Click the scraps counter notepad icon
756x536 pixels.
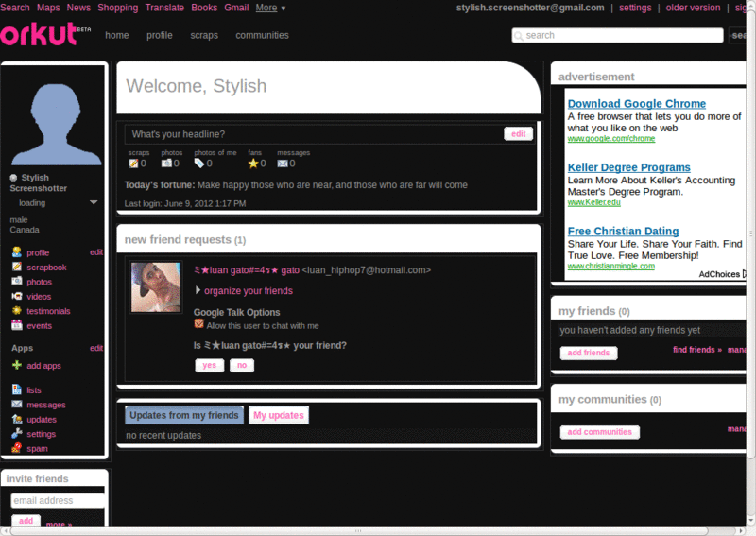(133, 164)
